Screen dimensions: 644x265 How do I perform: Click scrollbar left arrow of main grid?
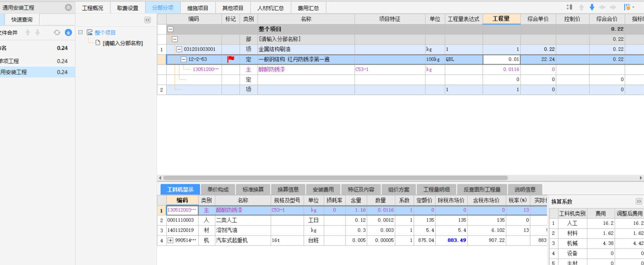(x=160, y=178)
